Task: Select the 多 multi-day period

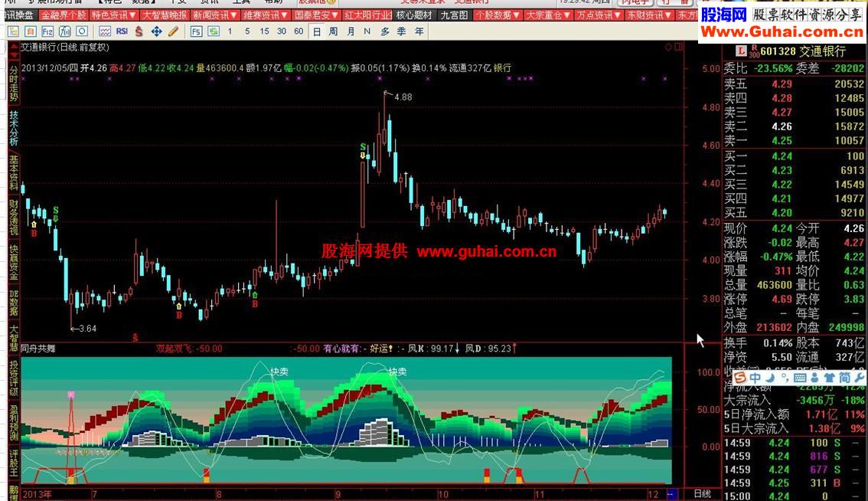Action: (385, 31)
